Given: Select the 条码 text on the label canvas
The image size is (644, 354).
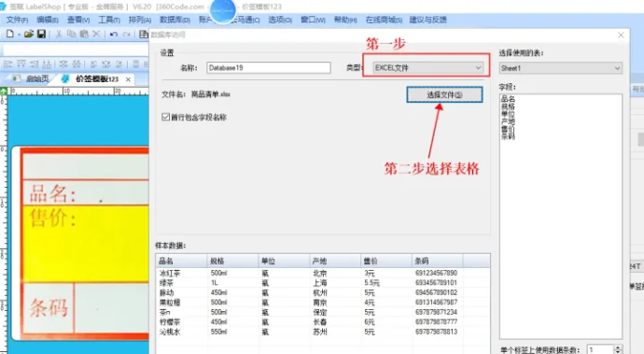Looking at the screenshot, I should pos(49,307).
